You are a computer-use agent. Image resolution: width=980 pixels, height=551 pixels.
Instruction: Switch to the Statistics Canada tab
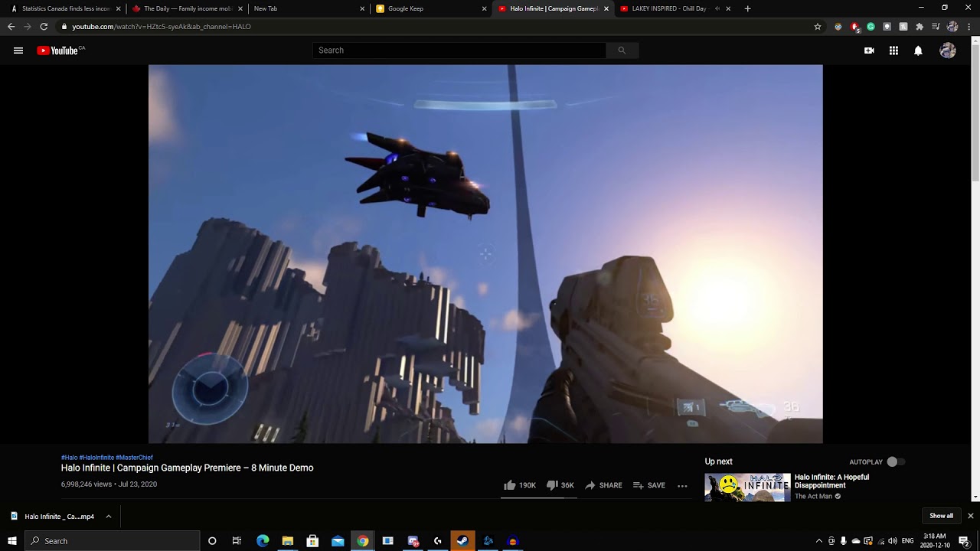(65, 8)
